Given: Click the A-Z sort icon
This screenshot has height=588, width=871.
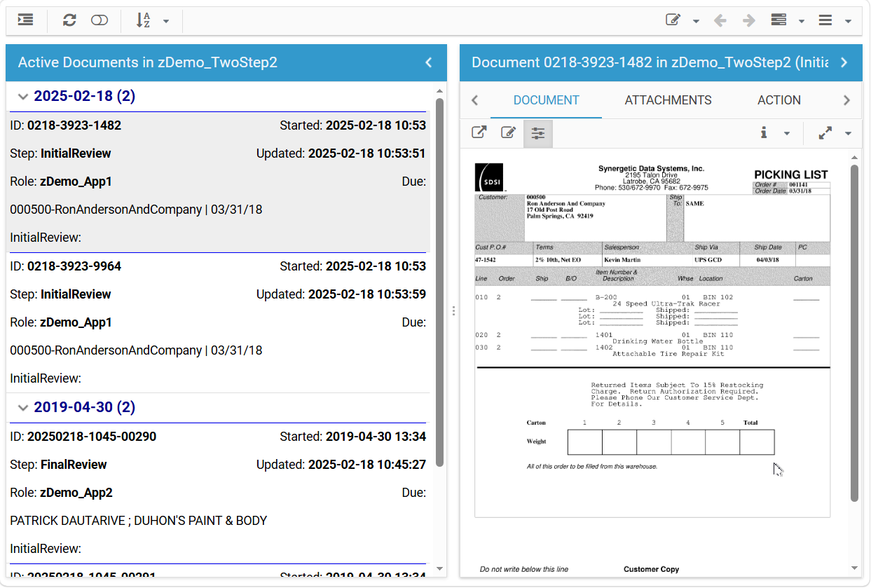Looking at the screenshot, I should tap(143, 20).
